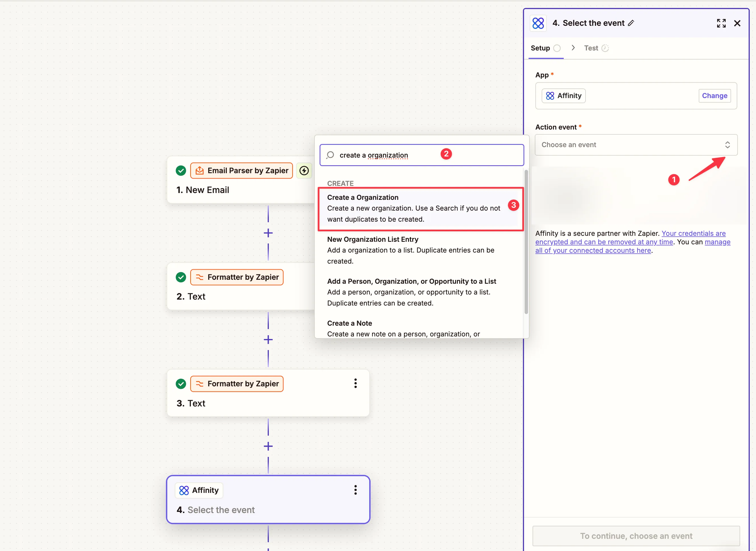Add step after New Email with plus
Image resolution: width=756 pixels, height=551 pixels.
(x=268, y=233)
